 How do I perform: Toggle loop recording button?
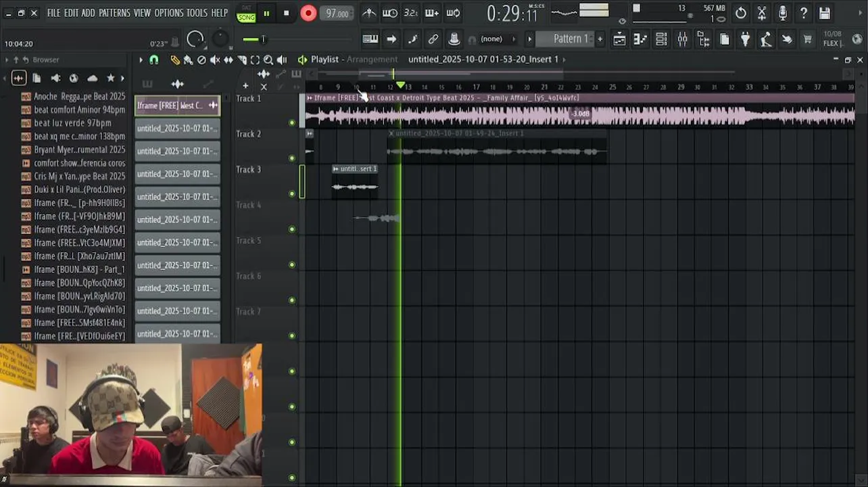tap(453, 13)
